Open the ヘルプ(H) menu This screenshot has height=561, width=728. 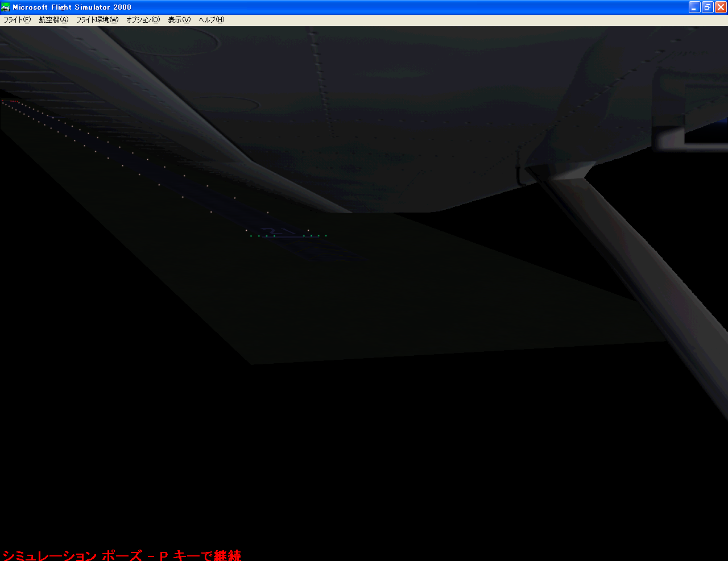212,20
